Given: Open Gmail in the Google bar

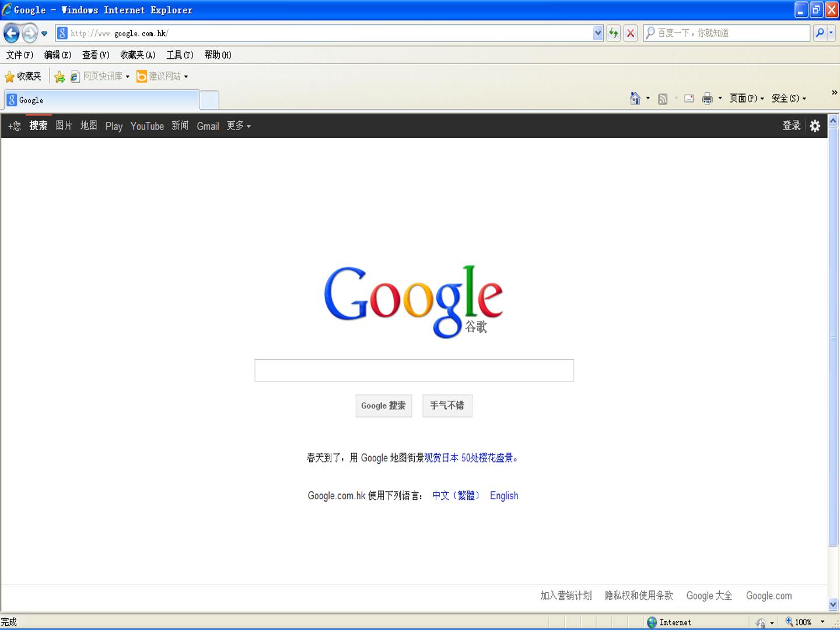Looking at the screenshot, I should click(208, 126).
